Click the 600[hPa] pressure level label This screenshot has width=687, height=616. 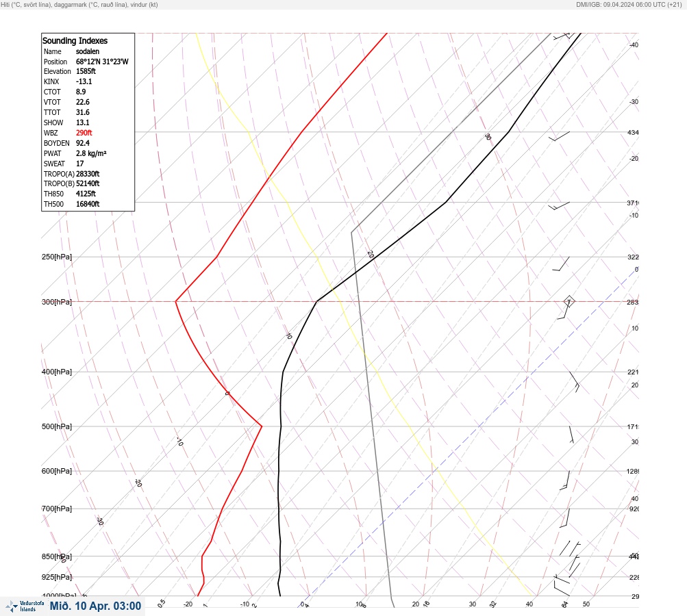[x=57, y=471]
